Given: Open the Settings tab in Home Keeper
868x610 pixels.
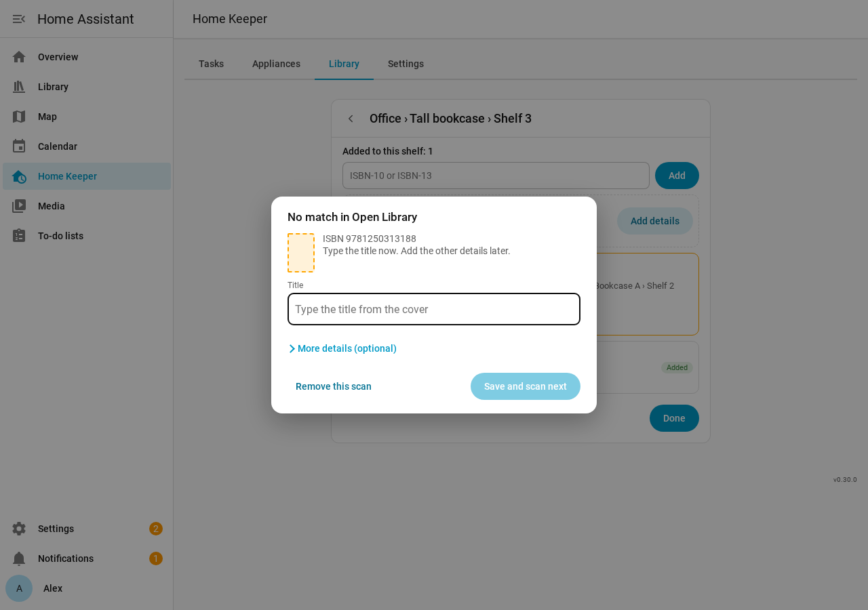Looking at the screenshot, I should pos(406,64).
